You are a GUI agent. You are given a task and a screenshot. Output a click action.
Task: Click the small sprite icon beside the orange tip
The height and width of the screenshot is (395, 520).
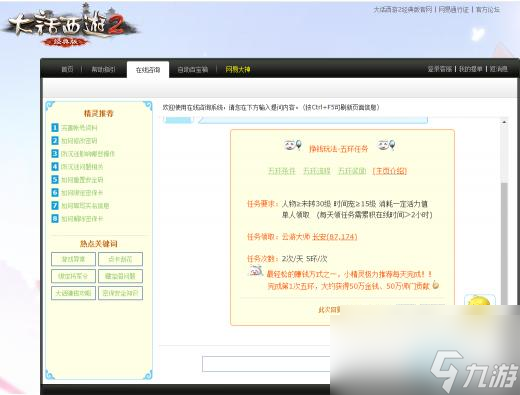point(256,271)
